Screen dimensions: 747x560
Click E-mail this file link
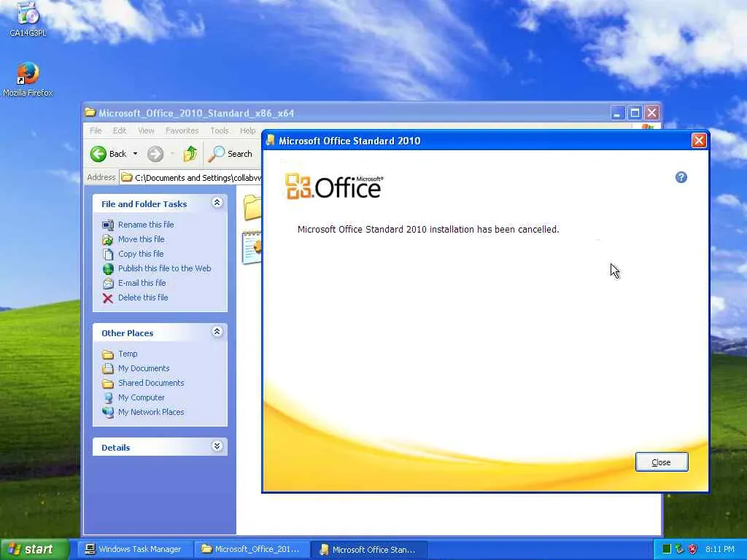(142, 283)
